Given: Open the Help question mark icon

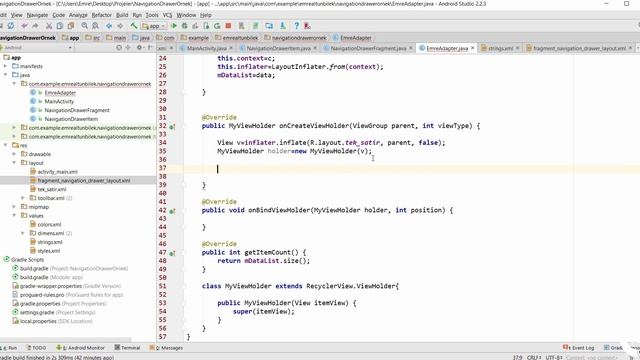Looking at the screenshot, I should pyautogui.click(x=296, y=26).
